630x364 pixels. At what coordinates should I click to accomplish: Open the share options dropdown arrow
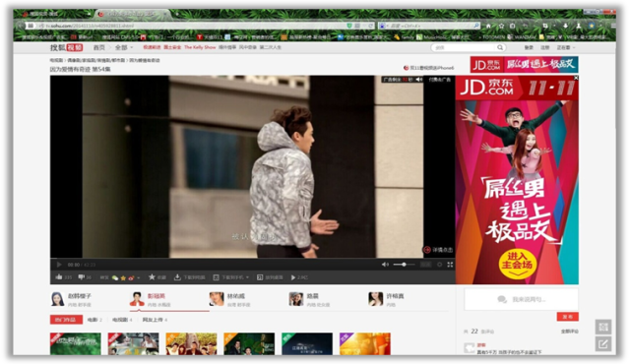(x=139, y=277)
